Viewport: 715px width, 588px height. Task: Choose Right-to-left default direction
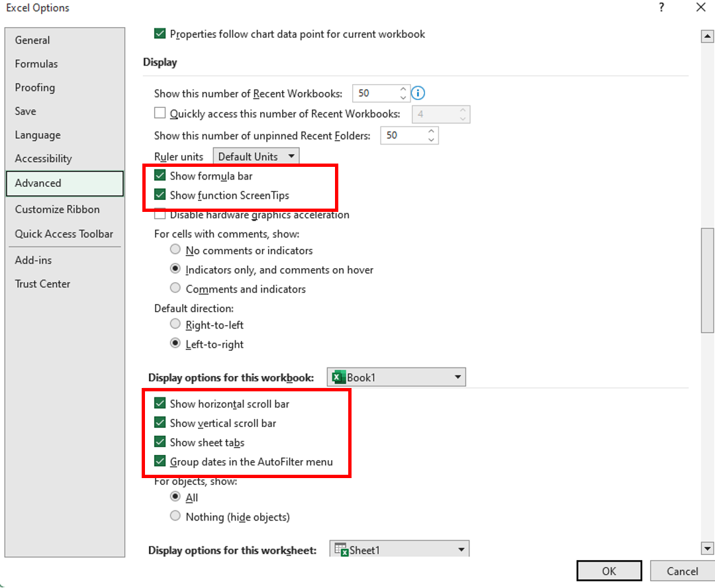pos(175,324)
